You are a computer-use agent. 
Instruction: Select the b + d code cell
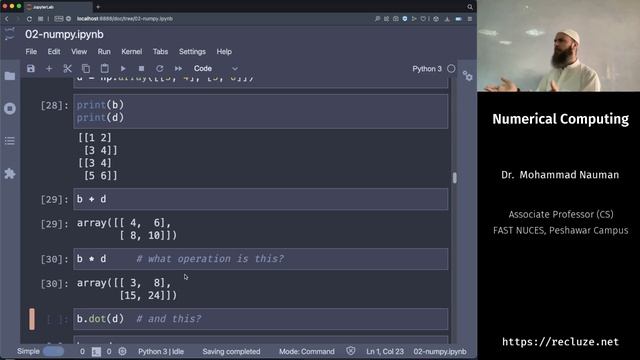tap(260, 199)
